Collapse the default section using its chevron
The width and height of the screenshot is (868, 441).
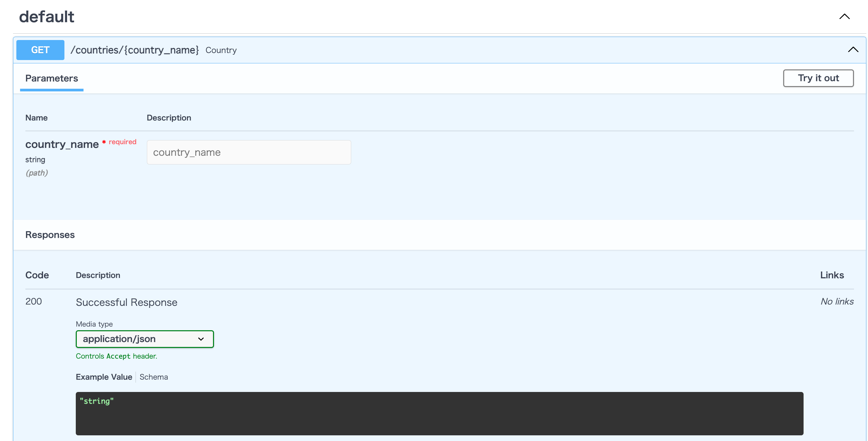click(x=844, y=16)
